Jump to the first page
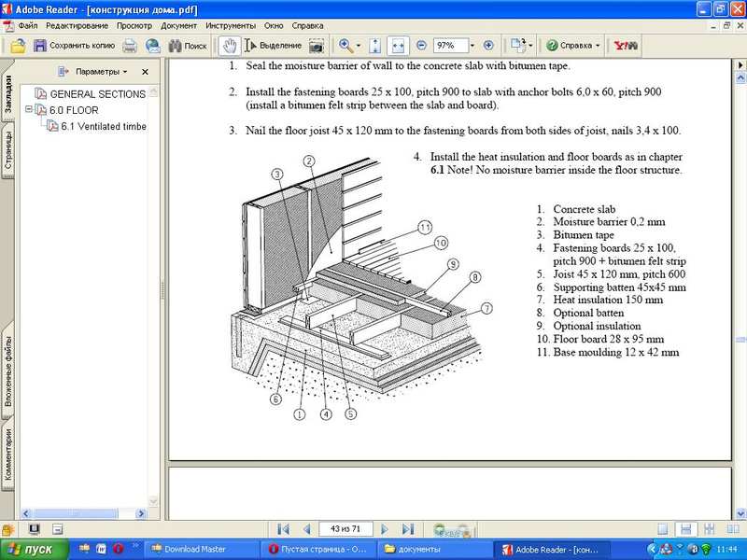Screen dimensions: 747x560 (284, 529)
